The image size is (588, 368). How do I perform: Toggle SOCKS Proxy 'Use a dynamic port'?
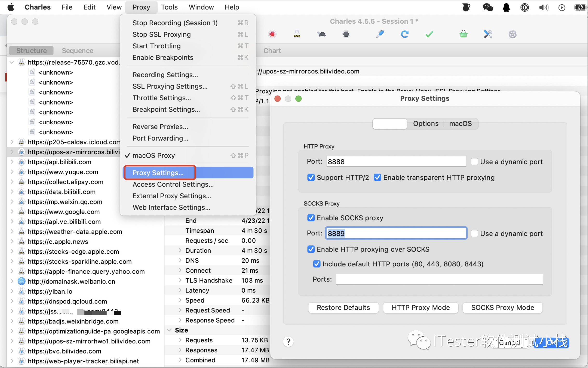(474, 234)
